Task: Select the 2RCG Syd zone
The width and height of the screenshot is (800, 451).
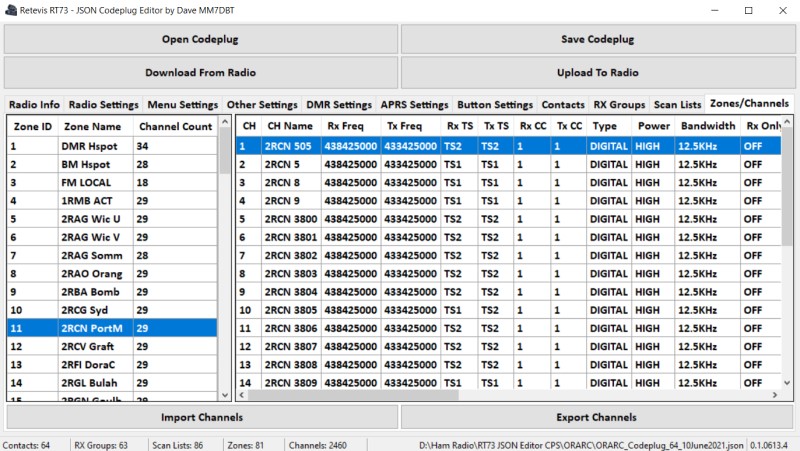Action: point(112,310)
